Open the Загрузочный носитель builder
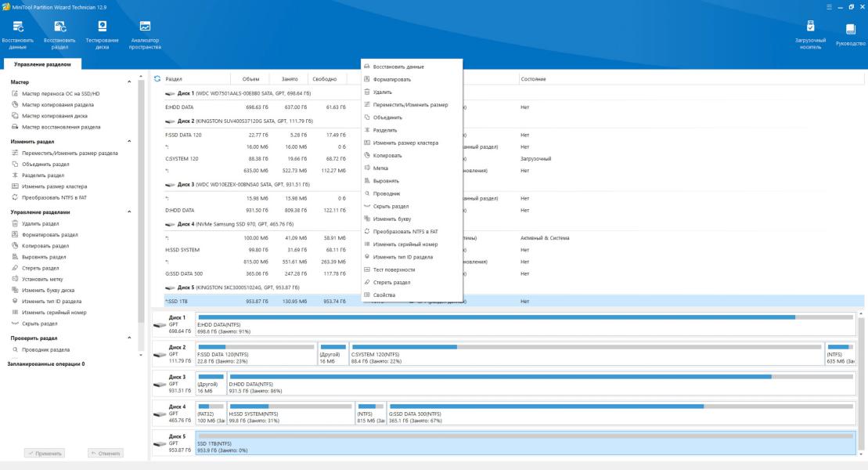 (x=810, y=34)
